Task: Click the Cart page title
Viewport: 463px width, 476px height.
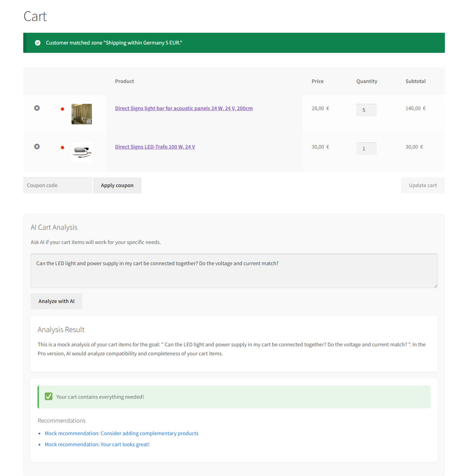Action: pyautogui.click(x=35, y=16)
